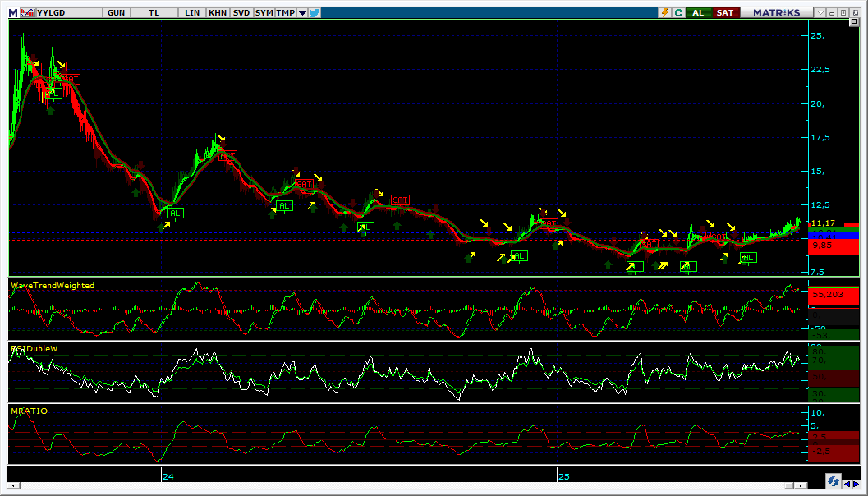
Task: Click the small square button under title bar
Action: point(853,22)
